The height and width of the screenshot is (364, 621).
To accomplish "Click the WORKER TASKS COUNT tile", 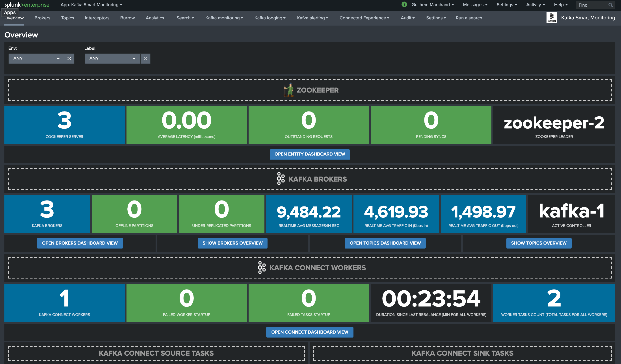I will 554,303.
